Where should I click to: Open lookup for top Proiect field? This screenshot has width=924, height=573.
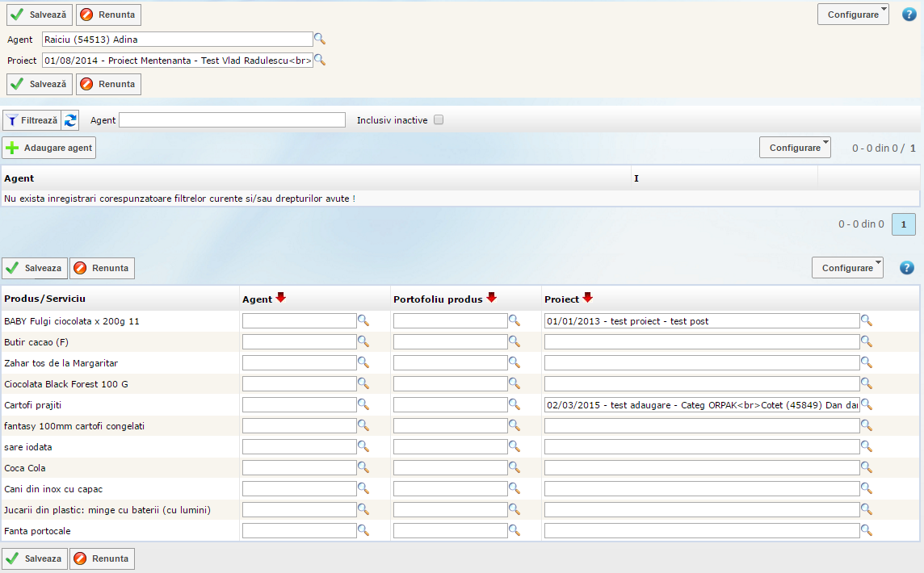tap(319, 60)
